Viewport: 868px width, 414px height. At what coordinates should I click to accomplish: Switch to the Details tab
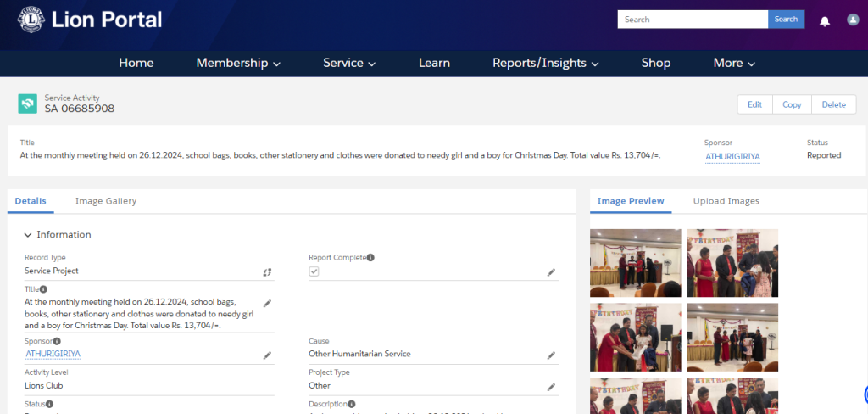click(31, 201)
